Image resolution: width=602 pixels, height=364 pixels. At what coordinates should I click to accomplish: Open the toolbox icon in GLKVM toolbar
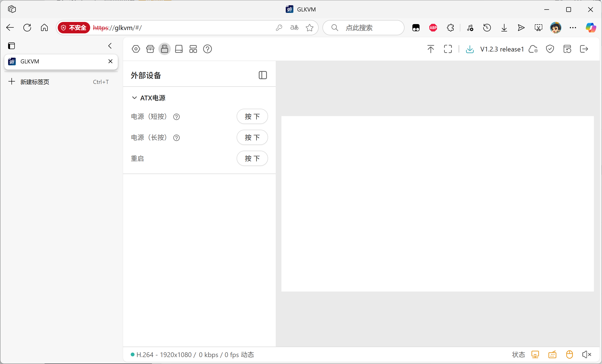(x=150, y=49)
